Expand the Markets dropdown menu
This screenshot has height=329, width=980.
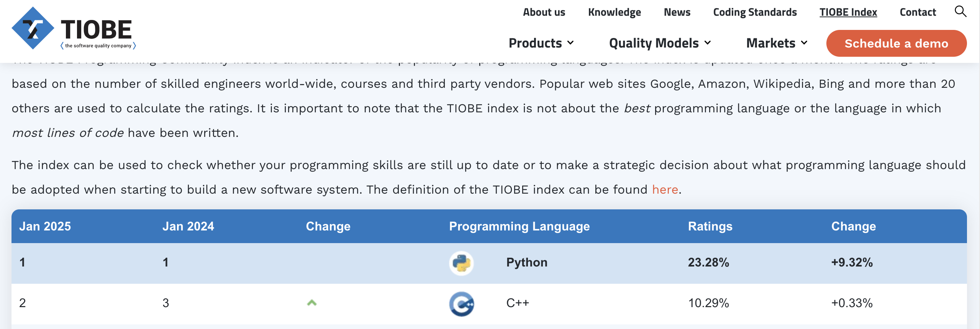[777, 43]
